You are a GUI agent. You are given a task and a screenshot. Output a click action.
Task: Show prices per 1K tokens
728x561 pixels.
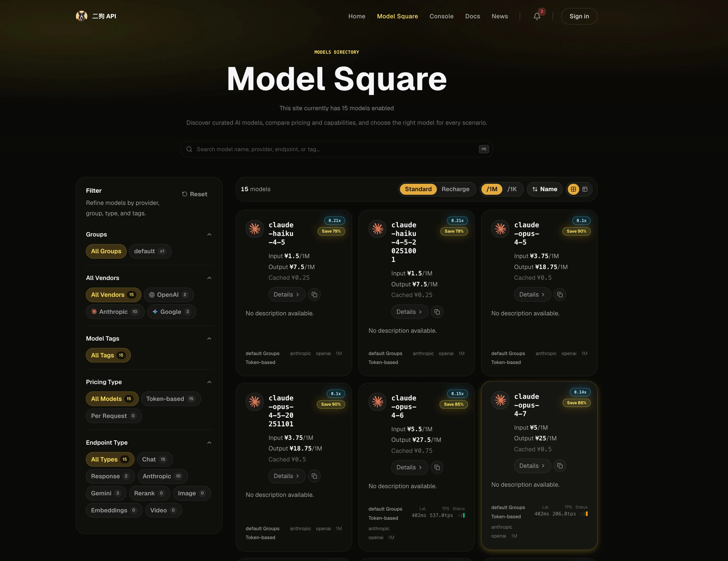point(512,189)
